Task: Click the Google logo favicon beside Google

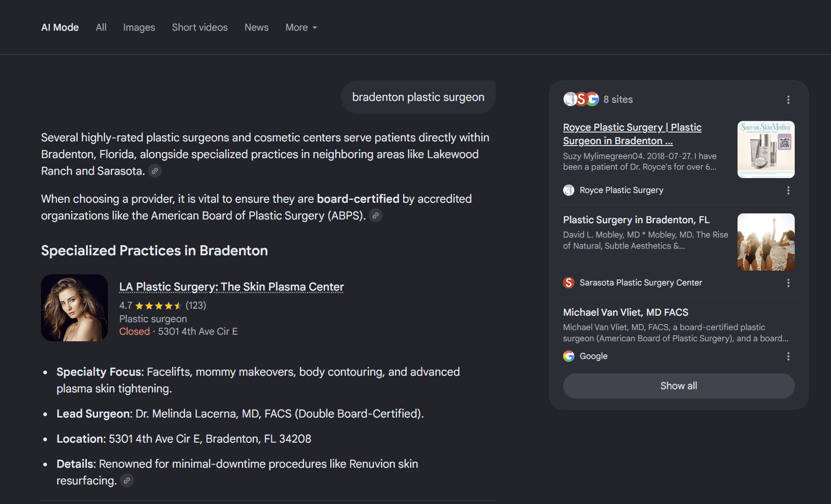Action: (x=569, y=356)
